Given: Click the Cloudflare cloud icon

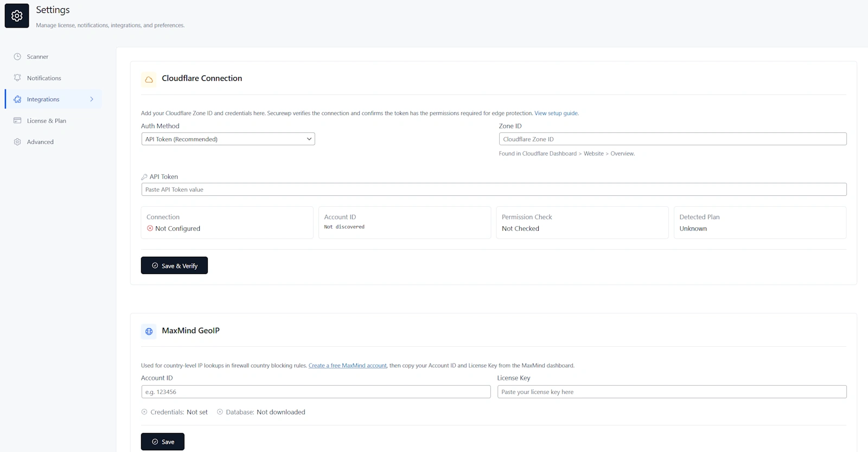Looking at the screenshot, I should [149, 80].
